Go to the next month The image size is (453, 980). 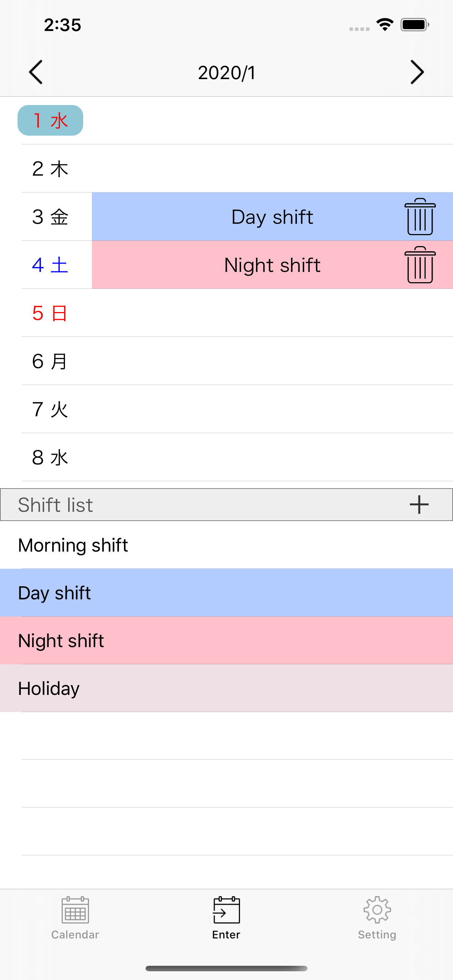pyautogui.click(x=417, y=72)
